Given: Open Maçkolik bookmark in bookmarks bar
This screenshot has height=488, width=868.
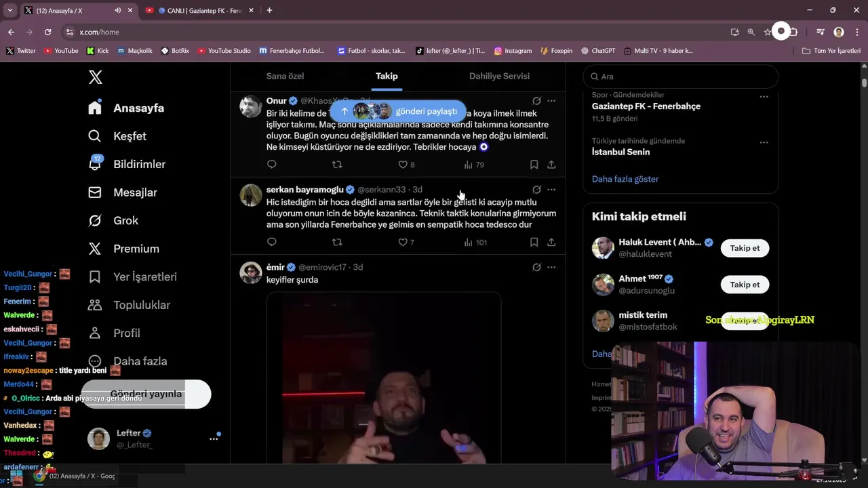Looking at the screenshot, I should click(x=135, y=51).
